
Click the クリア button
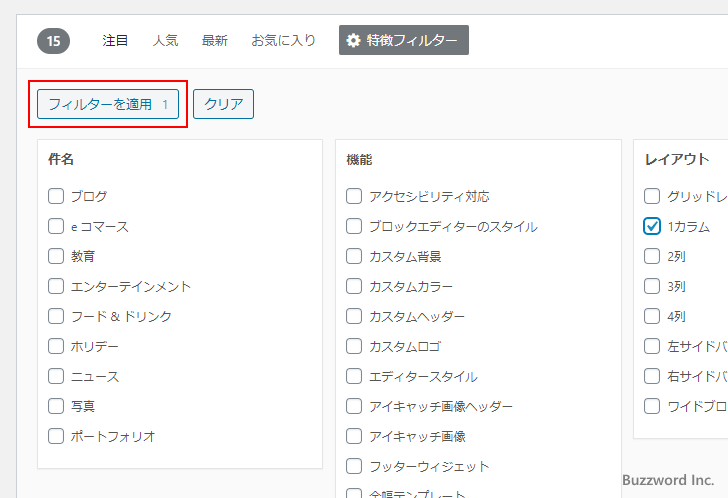tap(223, 104)
